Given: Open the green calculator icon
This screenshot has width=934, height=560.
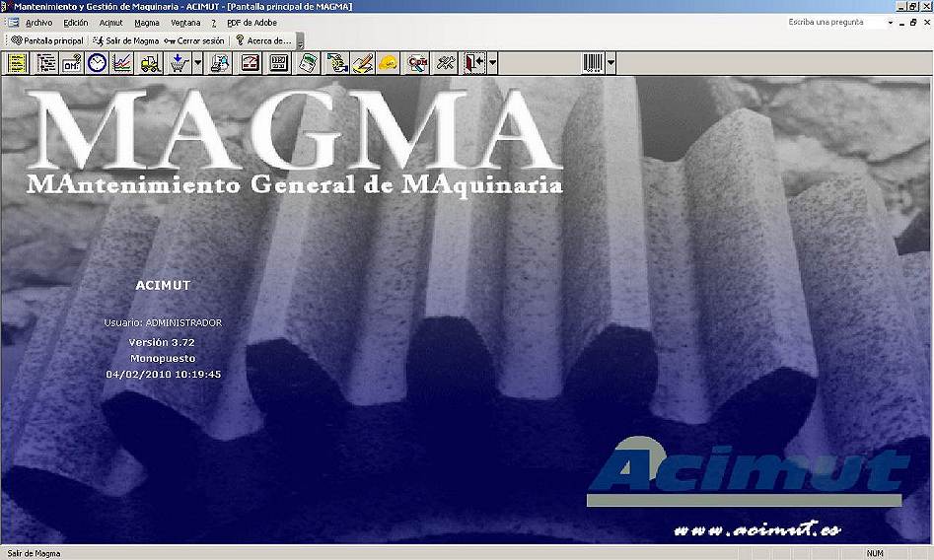Looking at the screenshot, I should click(309, 62).
